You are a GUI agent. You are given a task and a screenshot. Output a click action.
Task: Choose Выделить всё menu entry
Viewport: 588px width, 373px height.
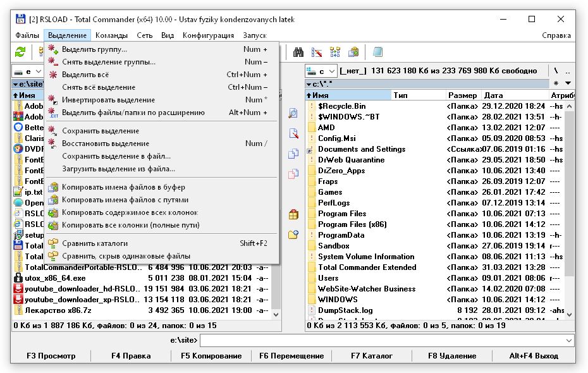tap(162, 75)
